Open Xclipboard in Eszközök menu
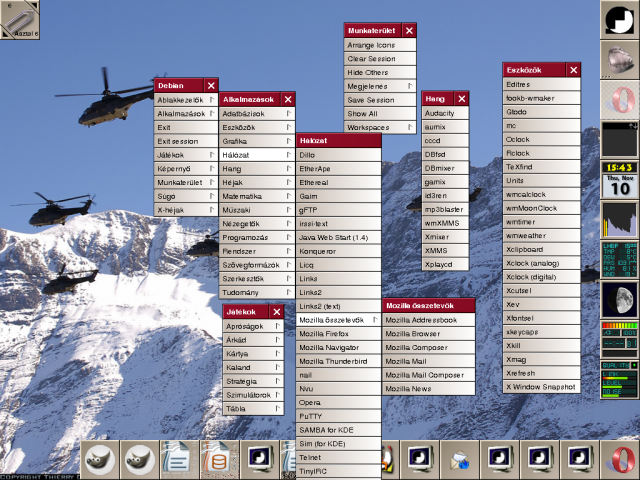This screenshot has height=480, width=640. tap(542, 249)
